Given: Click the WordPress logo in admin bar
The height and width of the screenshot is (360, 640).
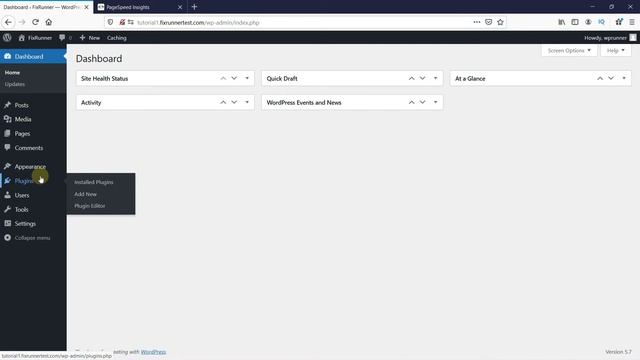Looking at the screenshot, I should click(x=7, y=38).
